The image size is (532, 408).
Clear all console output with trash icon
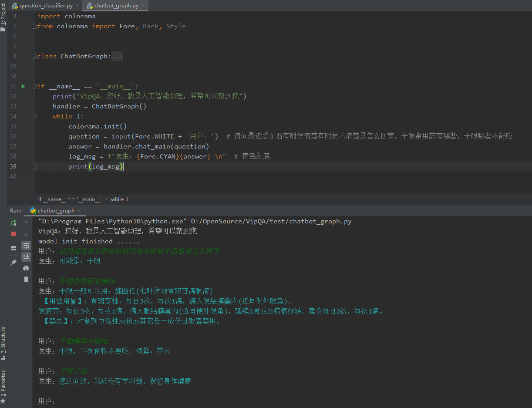[26, 280]
